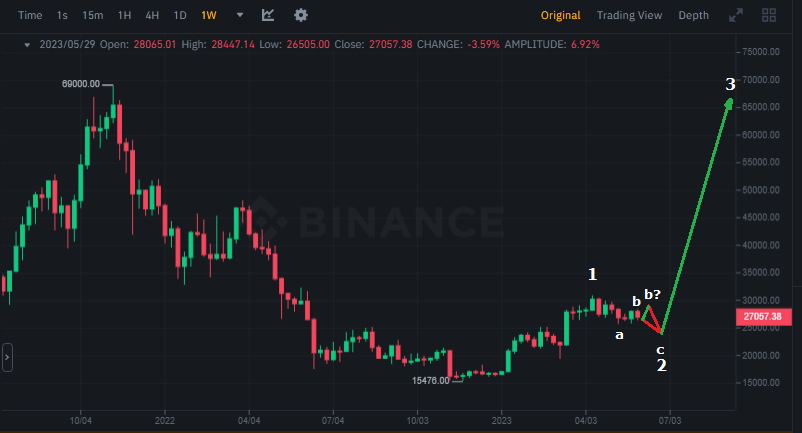Switch to the Trading View tab
This screenshot has height=433, width=802.
[x=629, y=15]
